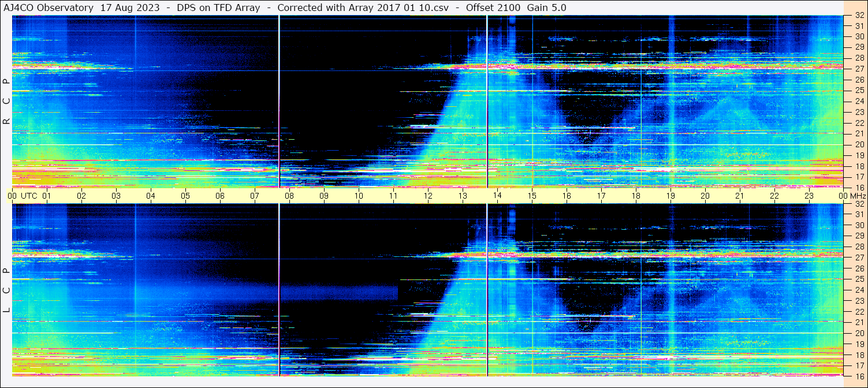Click the LCP label beside lower spectrogram
868x388 pixels.
coord(6,290)
